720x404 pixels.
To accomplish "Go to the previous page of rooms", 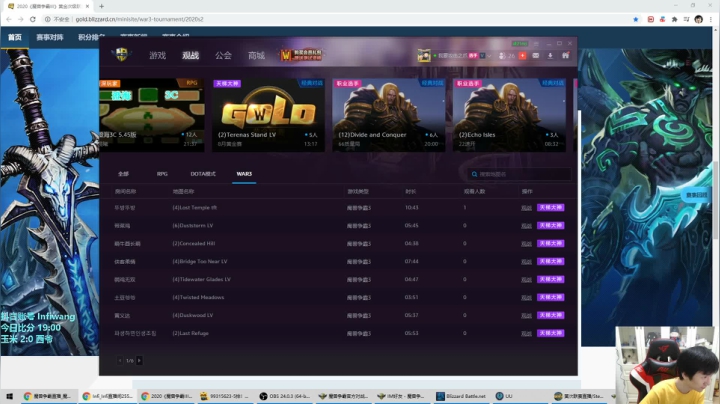I will pyautogui.click(x=120, y=360).
